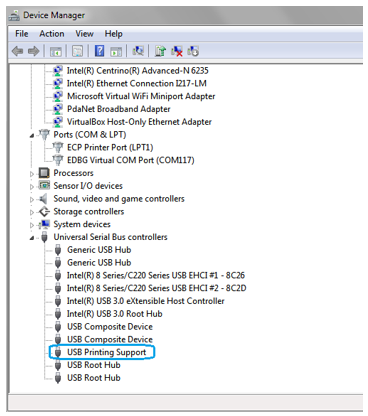Click the Ports (COM & LPT) category icon
Image resolution: width=368 pixels, height=416 pixels.
[x=44, y=135]
